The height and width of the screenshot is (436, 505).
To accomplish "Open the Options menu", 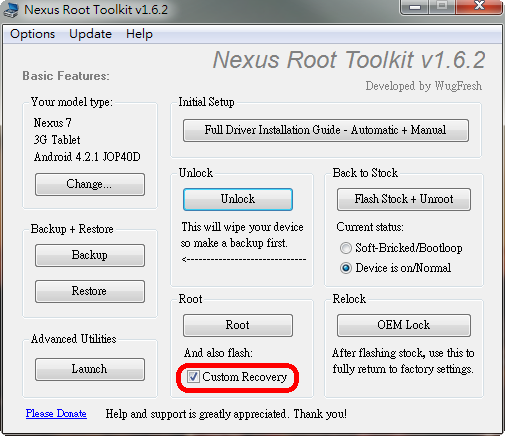I will 32,34.
